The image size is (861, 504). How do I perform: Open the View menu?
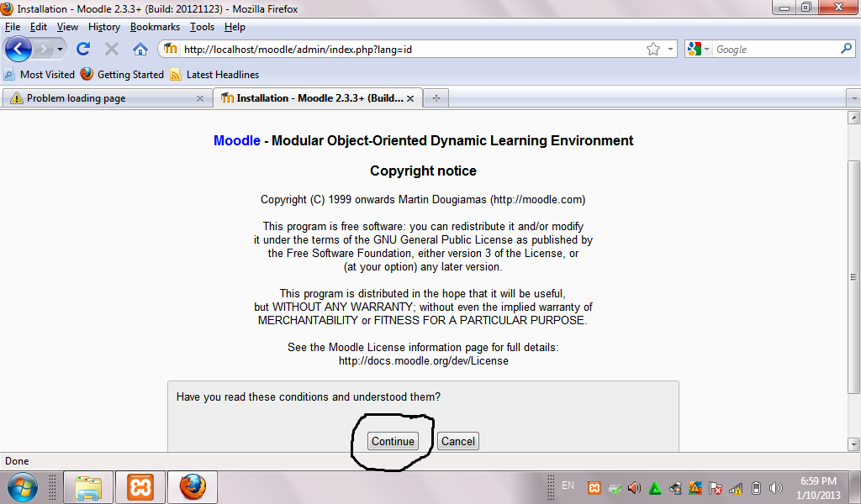click(x=67, y=27)
